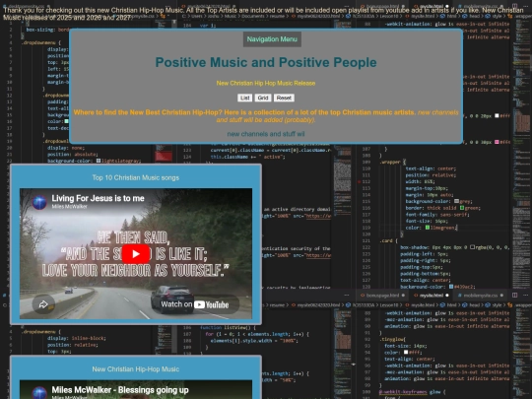Open video title 'Living For Jesus is to me'

99,198
